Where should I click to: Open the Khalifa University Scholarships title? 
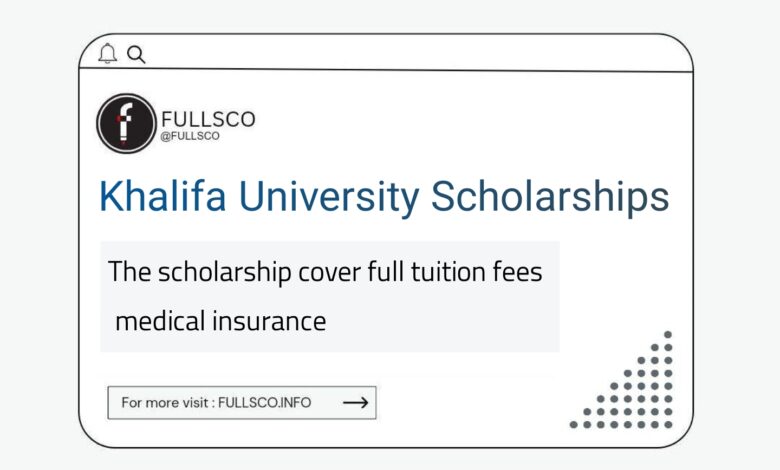(384, 197)
